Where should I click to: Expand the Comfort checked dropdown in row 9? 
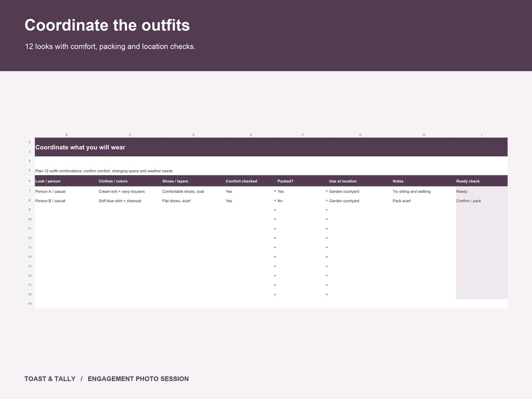275,210
